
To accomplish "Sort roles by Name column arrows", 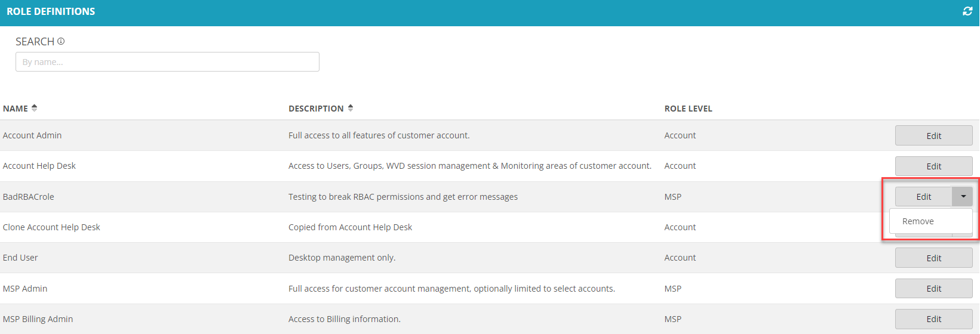I will tap(35, 108).
